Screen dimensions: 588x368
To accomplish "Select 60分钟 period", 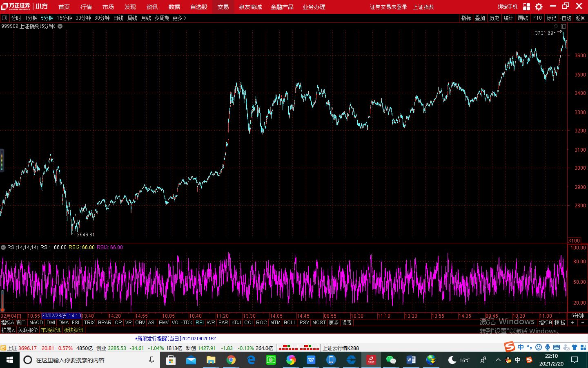I will pyautogui.click(x=102, y=18).
